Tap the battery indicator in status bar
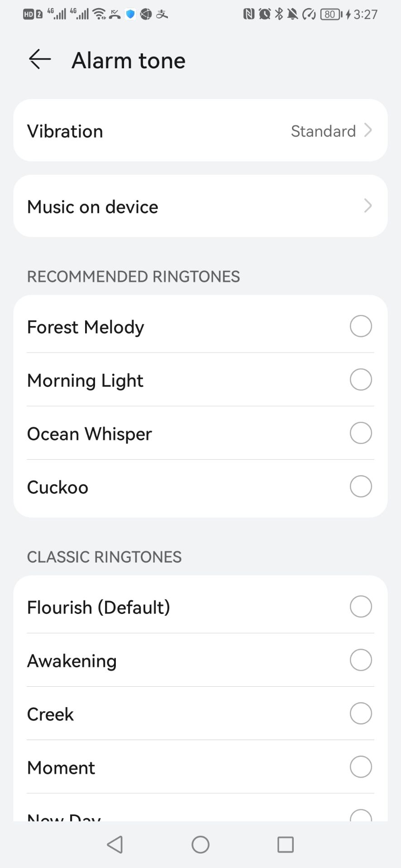401x868 pixels. (331, 14)
